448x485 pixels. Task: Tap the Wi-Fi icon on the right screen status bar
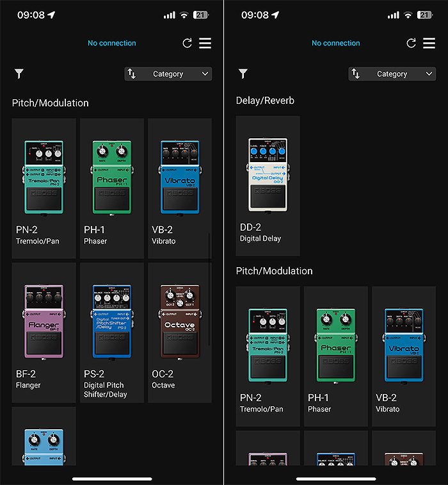click(x=408, y=15)
